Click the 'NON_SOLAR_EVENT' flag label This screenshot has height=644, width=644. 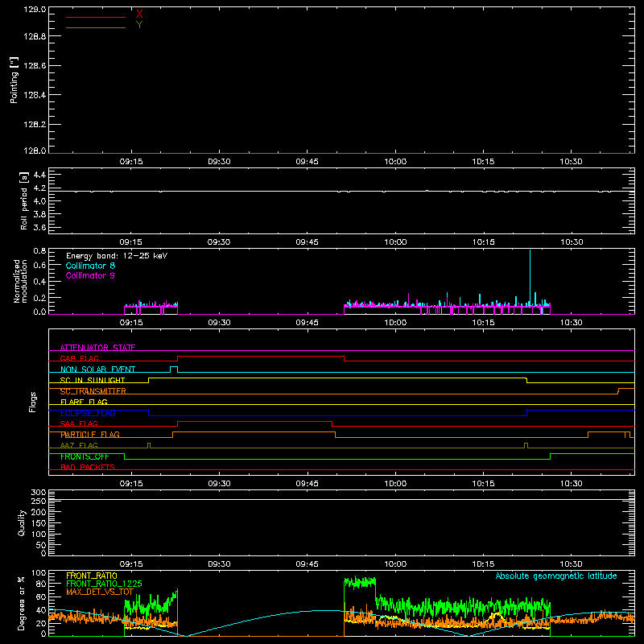click(97, 369)
